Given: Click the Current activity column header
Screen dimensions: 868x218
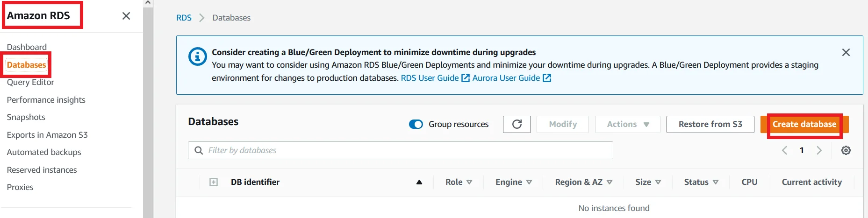Looking at the screenshot, I should pos(811,182).
